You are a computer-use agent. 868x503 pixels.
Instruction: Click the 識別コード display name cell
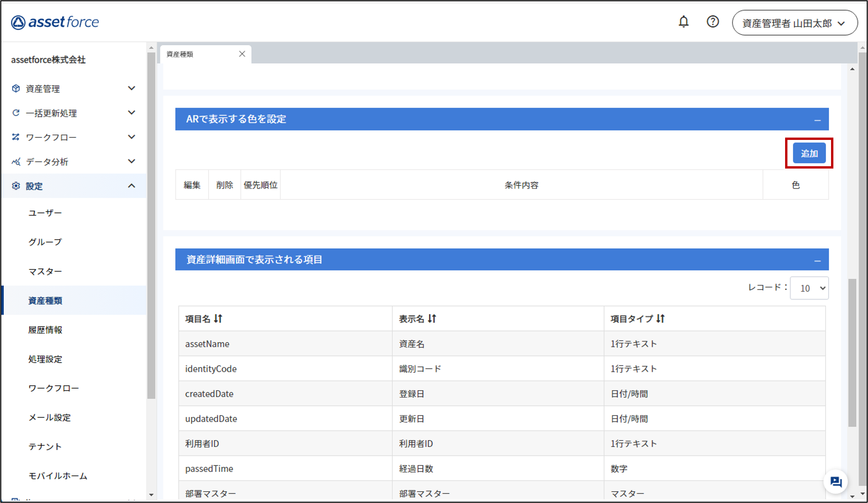pyautogui.click(x=498, y=369)
